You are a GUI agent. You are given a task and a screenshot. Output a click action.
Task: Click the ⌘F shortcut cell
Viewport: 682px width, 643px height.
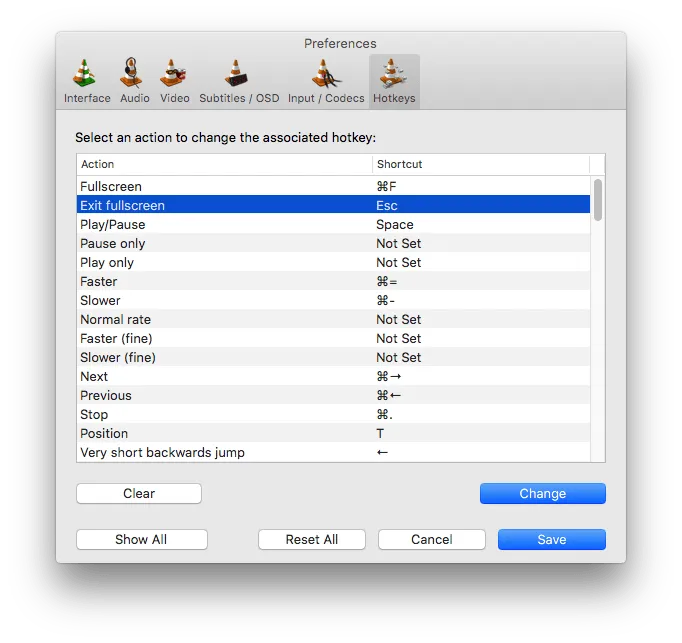pyautogui.click(x=386, y=186)
